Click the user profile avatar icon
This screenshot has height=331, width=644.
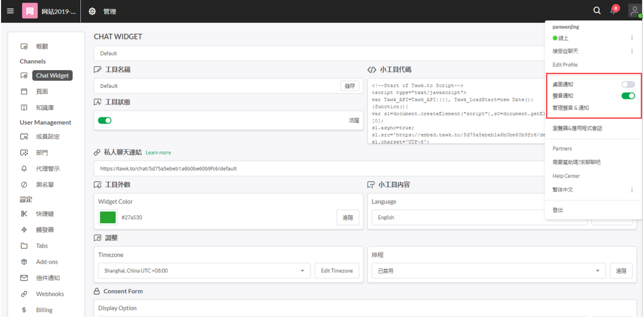point(634,11)
